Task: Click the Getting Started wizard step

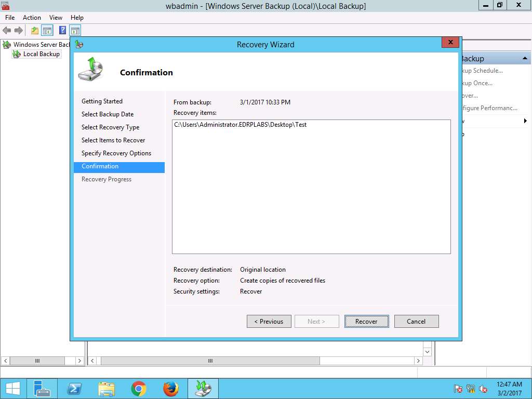Action: point(102,101)
